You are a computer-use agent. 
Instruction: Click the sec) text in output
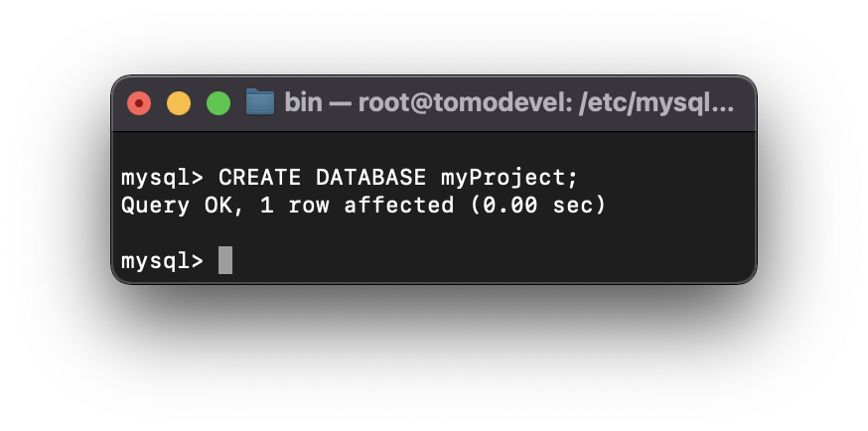[x=579, y=206]
